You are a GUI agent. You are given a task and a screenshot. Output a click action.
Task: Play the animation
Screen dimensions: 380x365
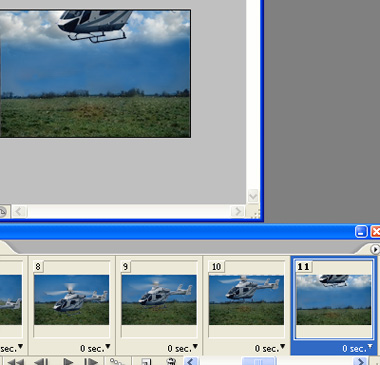pos(68,362)
